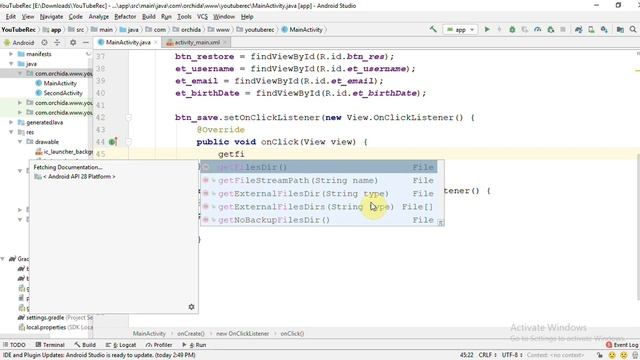
Task: Open the AVD Manager icon
Action: tap(591, 29)
